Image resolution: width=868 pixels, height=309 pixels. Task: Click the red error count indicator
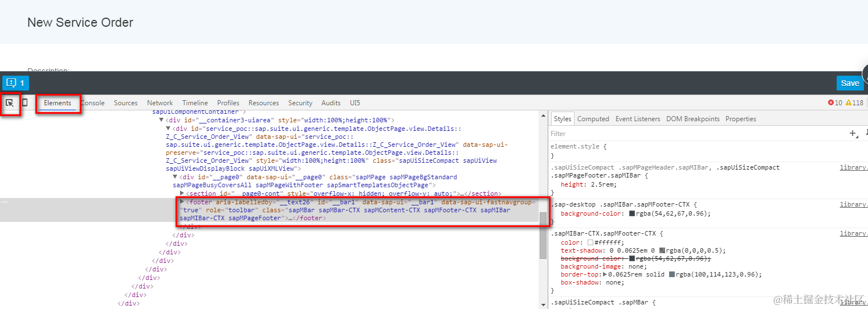[835, 103]
